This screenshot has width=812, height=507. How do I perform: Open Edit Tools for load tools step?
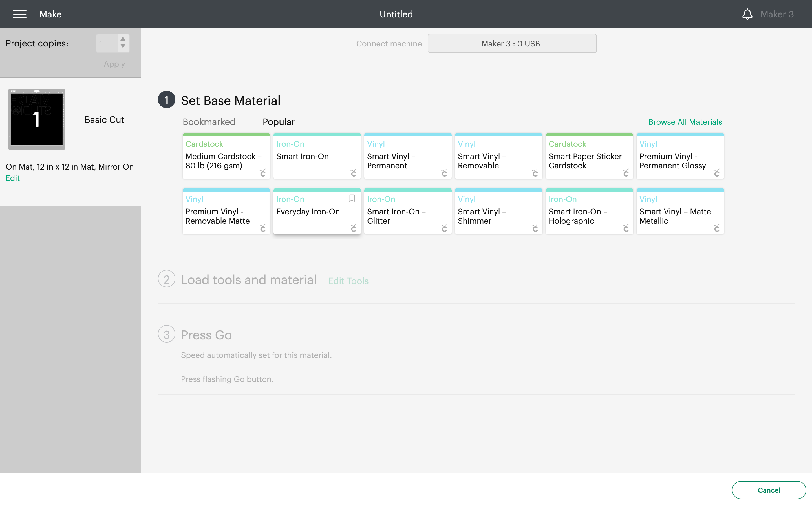tap(348, 281)
